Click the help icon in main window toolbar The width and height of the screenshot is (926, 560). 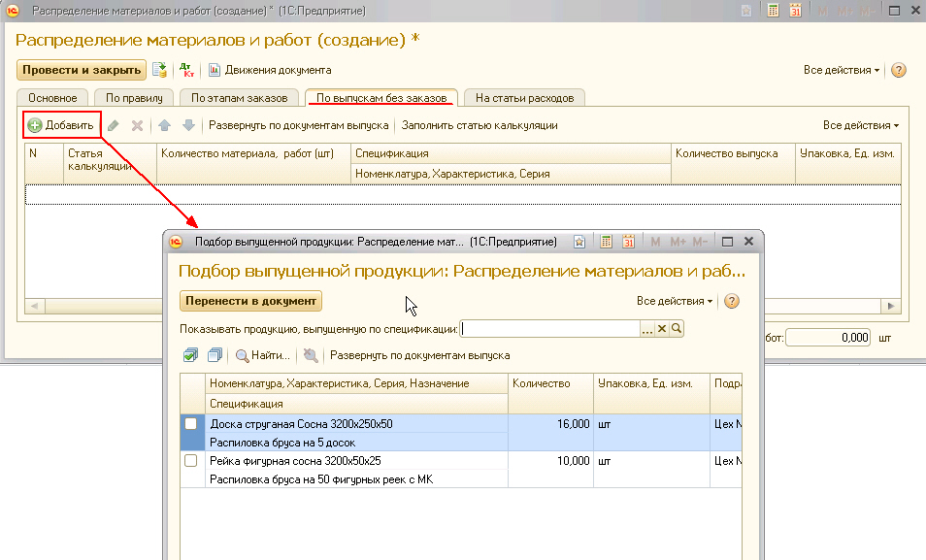tap(898, 70)
